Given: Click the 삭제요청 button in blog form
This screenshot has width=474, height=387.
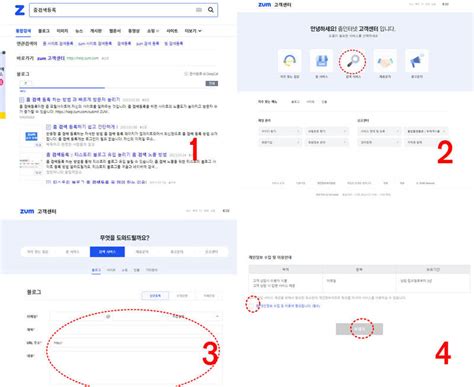Looking at the screenshot, I should [x=209, y=296].
